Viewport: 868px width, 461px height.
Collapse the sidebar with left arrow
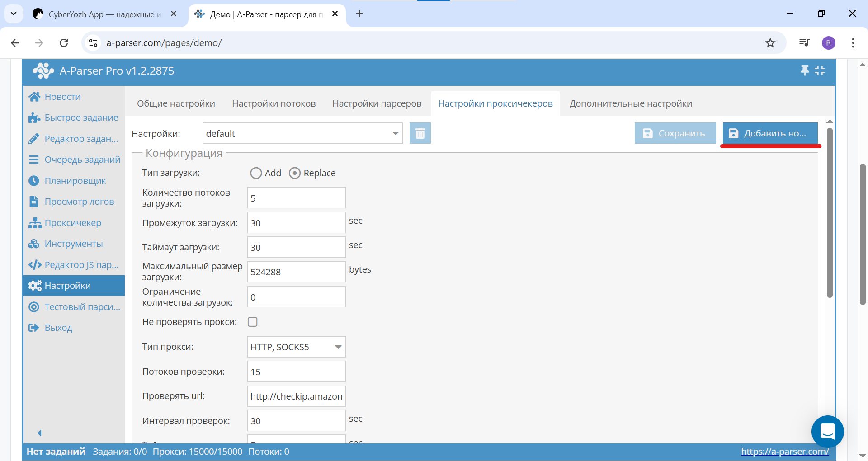click(x=39, y=433)
